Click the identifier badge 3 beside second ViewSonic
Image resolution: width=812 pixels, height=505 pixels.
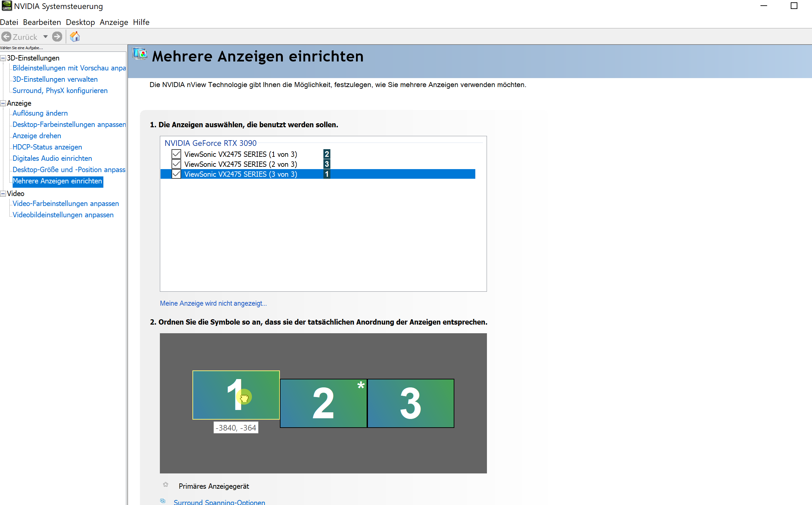[326, 164]
